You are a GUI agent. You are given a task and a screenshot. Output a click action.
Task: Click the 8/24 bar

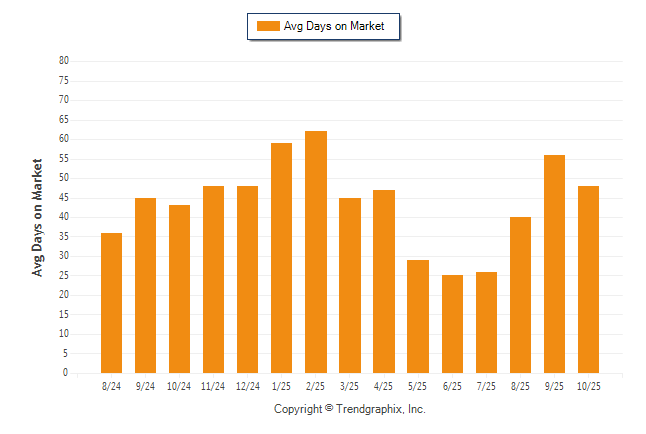pos(111,303)
